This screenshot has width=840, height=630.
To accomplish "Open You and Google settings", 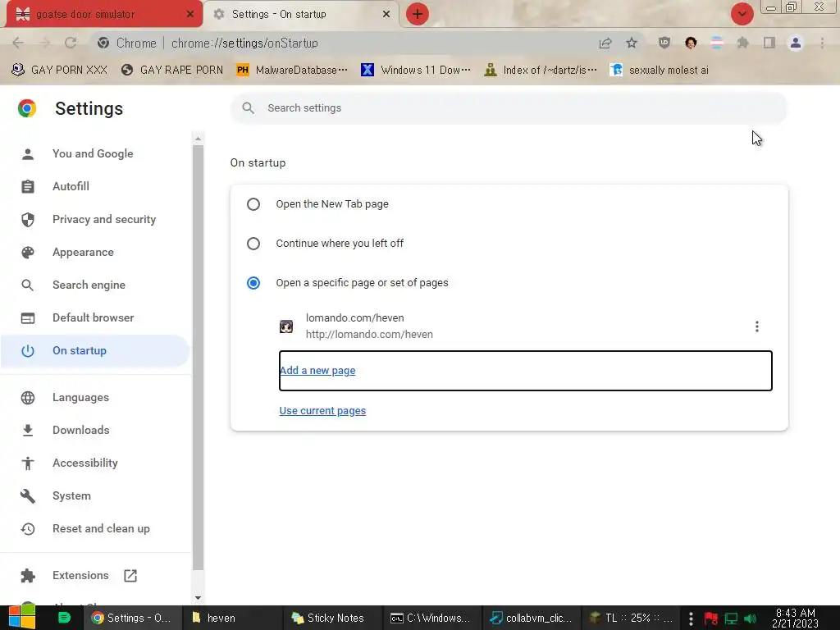I will 93,153.
